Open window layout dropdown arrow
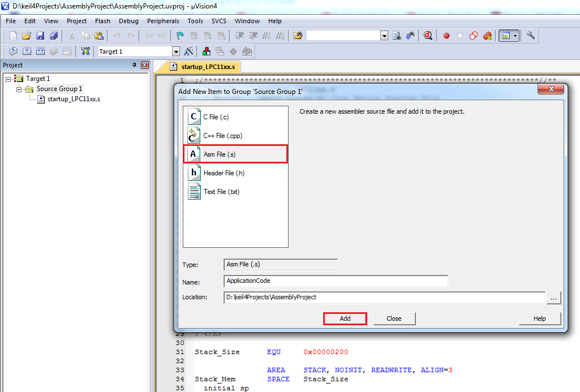The height and width of the screenshot is (392, 580). (x=515, y=36)
